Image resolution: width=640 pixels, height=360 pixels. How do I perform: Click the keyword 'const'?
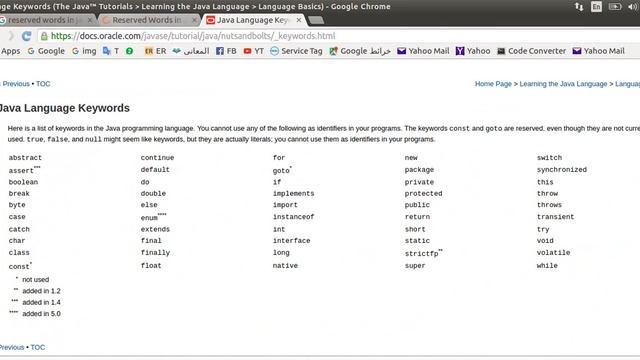click(x=19, y=267)
